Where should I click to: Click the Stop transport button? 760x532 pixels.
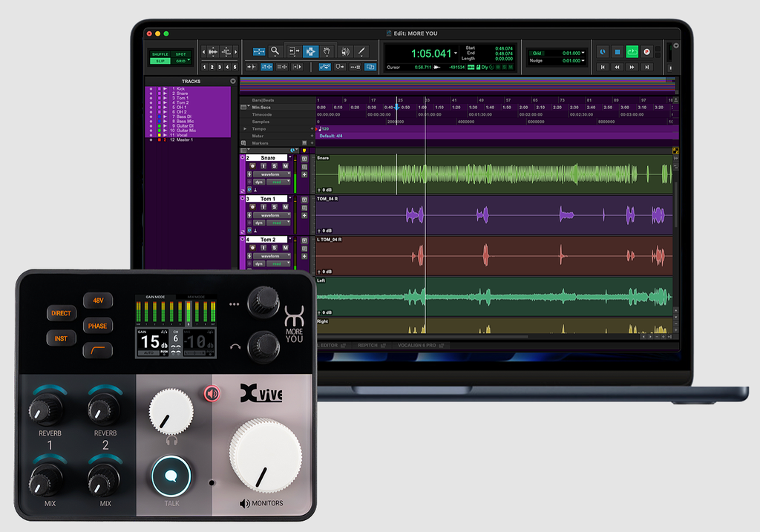[x=617, y=52]
